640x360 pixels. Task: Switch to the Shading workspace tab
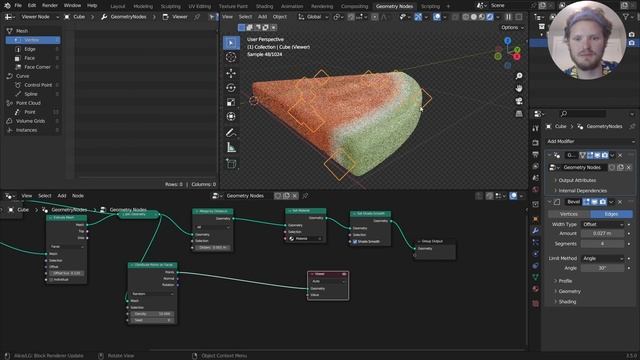point(264,6)
